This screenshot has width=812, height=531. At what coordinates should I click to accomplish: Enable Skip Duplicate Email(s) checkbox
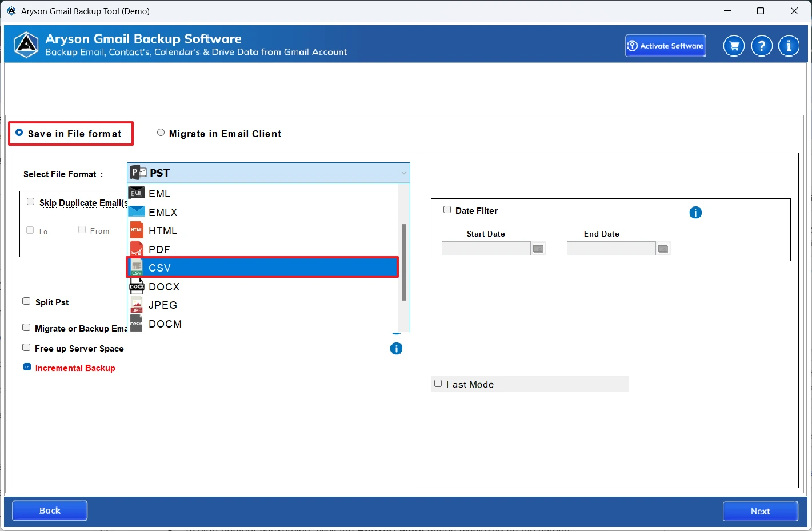(31, 202)
